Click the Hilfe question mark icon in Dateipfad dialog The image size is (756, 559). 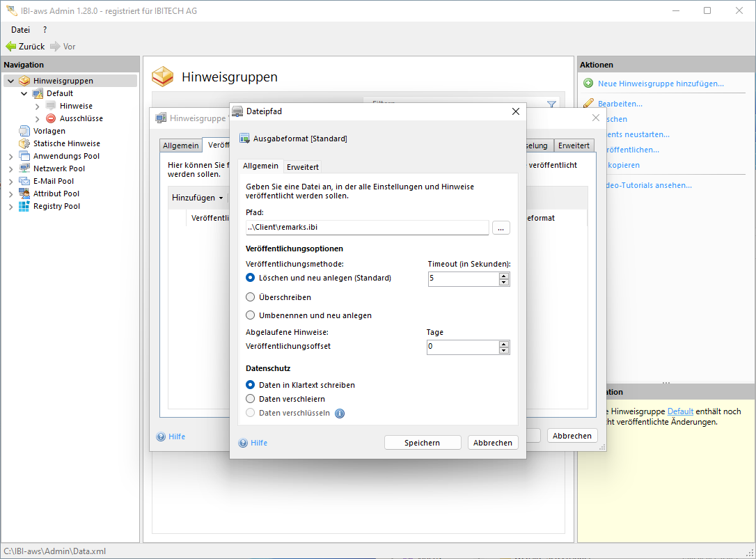coord(243,443)
